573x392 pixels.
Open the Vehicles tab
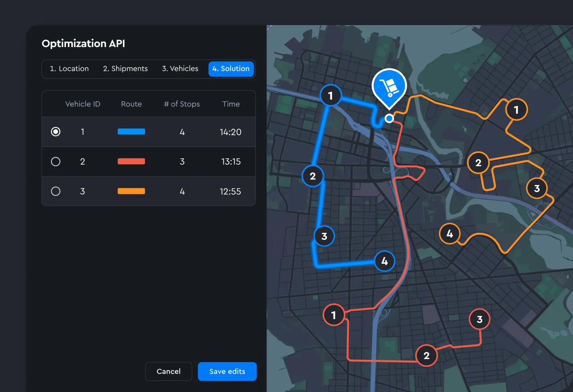pos(180,69)
